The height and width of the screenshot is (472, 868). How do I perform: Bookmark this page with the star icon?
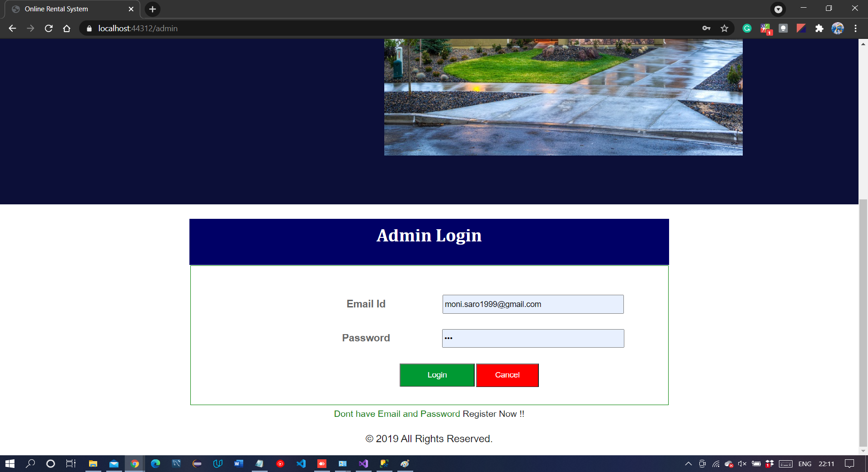coord(724,28)
